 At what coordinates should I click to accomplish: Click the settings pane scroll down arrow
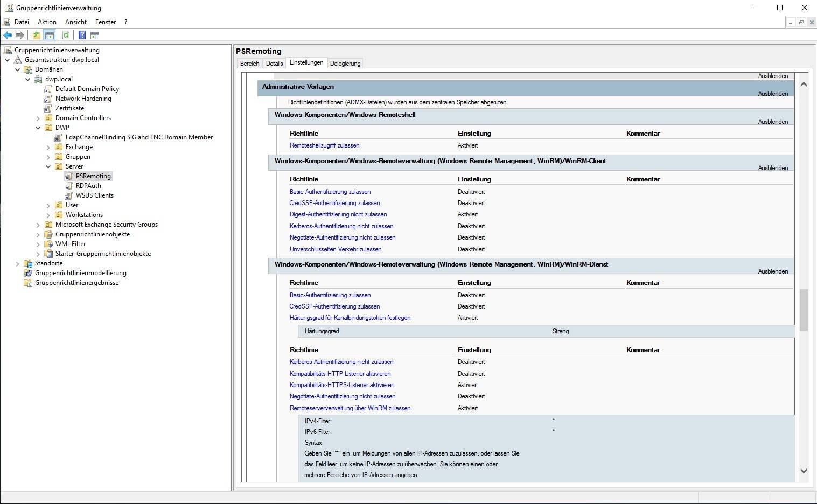click(x=804, y=471)
